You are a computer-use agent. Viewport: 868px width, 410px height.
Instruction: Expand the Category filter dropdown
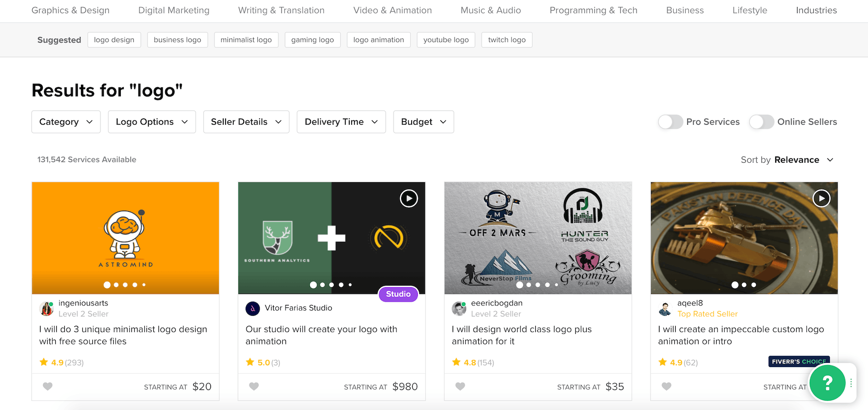click(x=66, y=122)
